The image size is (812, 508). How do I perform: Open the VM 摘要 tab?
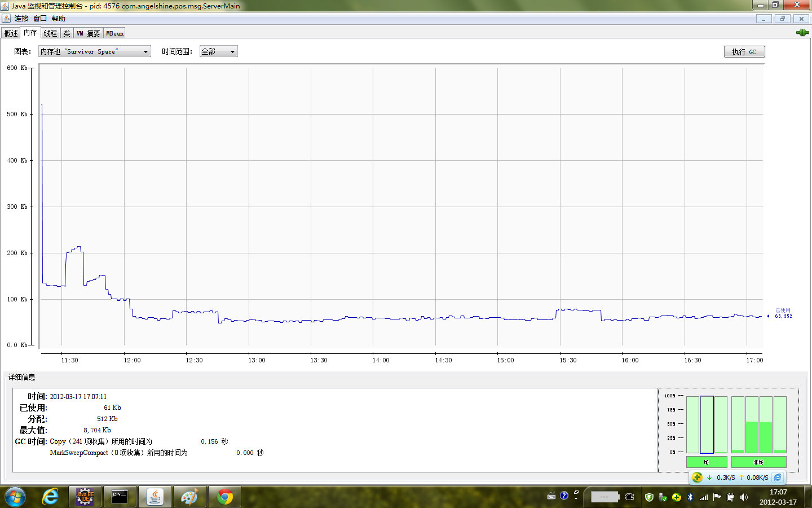tap(89, 33)
